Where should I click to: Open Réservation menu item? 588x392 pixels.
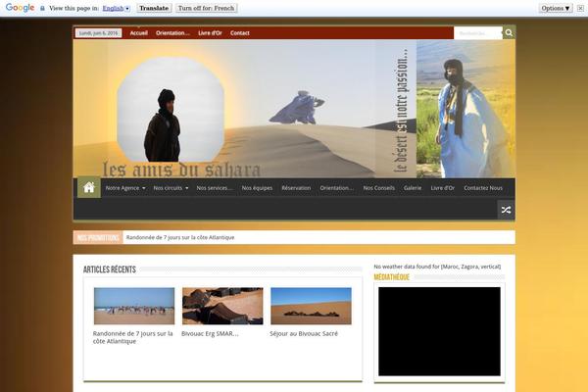[x=296, y=188]
